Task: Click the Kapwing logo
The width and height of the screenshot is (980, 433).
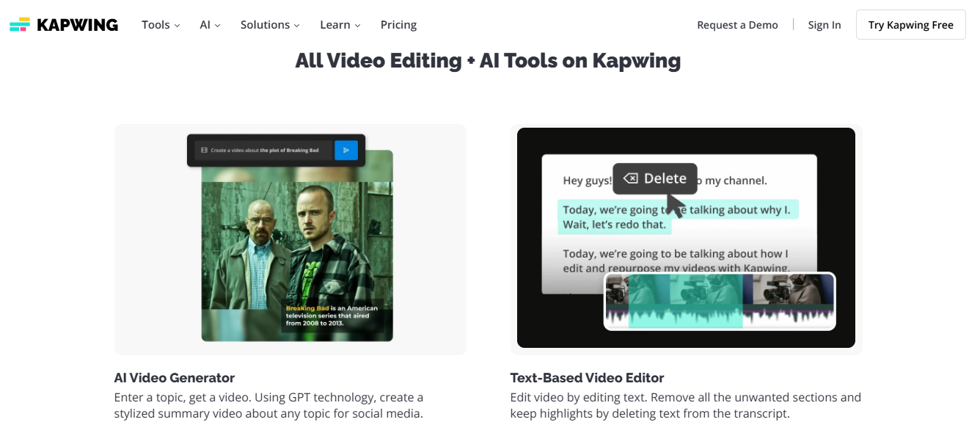Action: (x=64, y=25)
